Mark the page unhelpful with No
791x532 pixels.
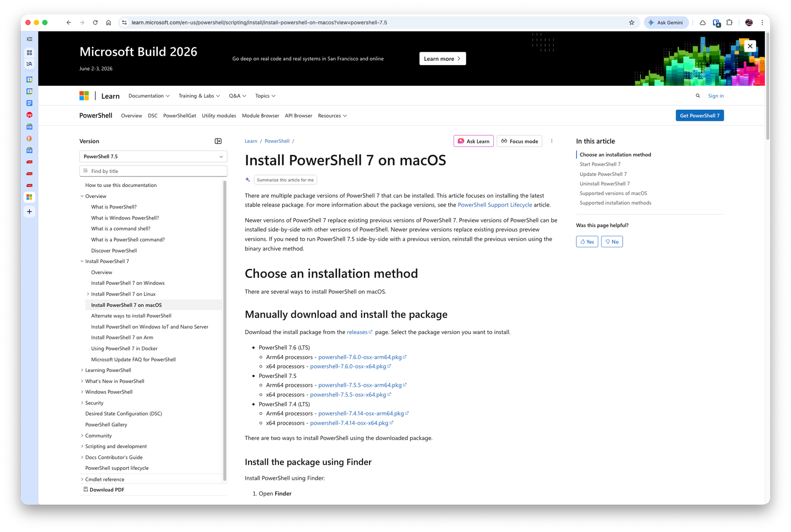tap(612, 242)
